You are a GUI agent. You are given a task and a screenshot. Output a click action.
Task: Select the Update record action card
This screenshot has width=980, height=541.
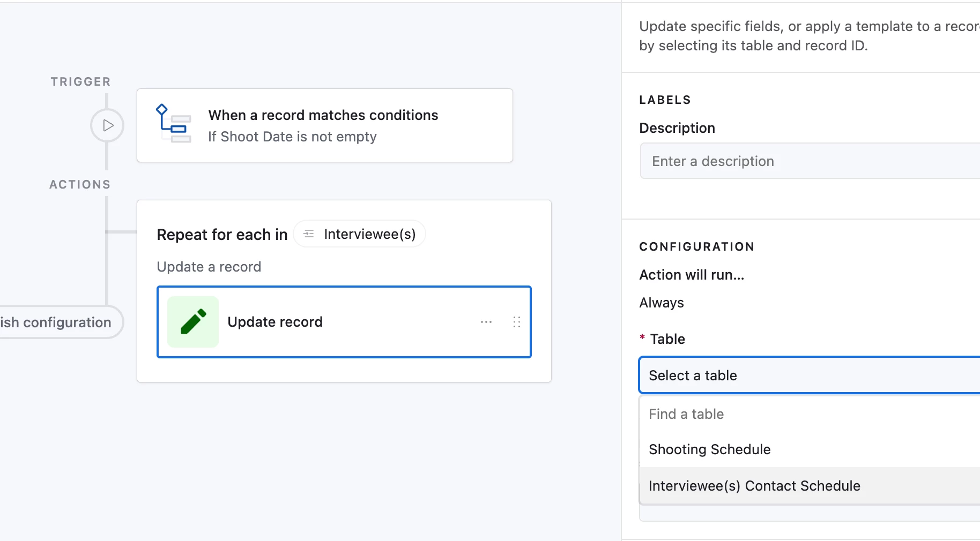point(343,322)
